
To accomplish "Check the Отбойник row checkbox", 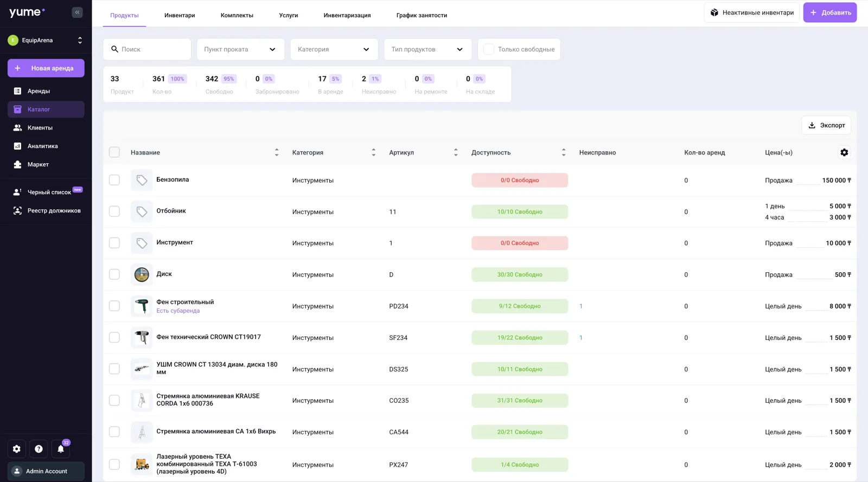I will coord(114,211).
